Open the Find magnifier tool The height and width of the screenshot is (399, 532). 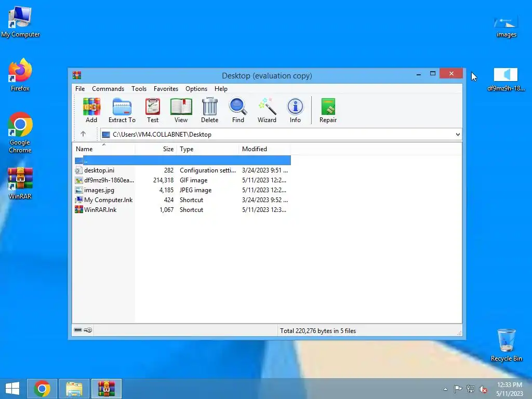coord(238,110)
